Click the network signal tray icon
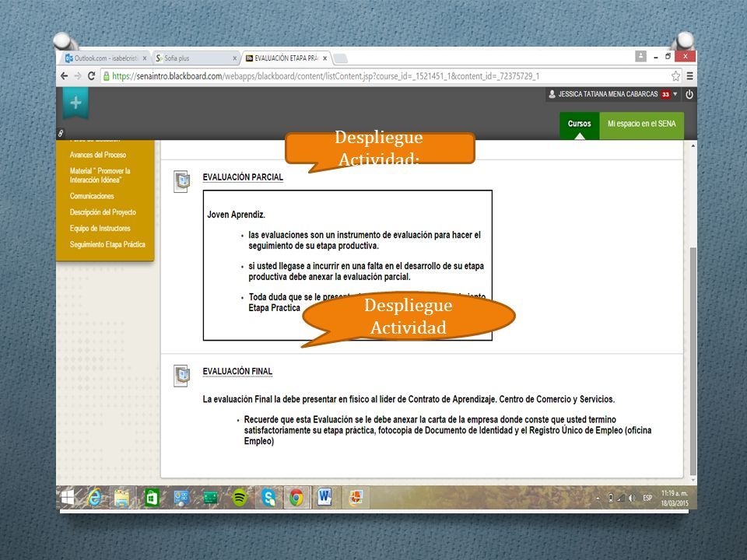The image size is (747, 560). point(621,498)
